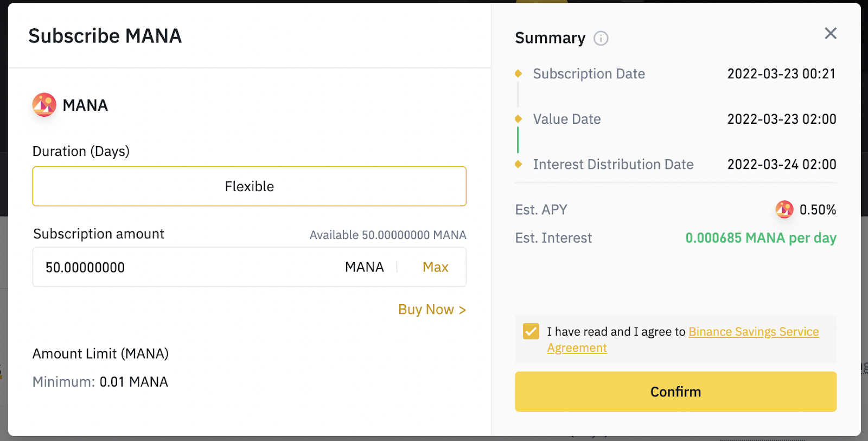
Task: Click the X icon on the summary panel
Action: click(829, 33)
